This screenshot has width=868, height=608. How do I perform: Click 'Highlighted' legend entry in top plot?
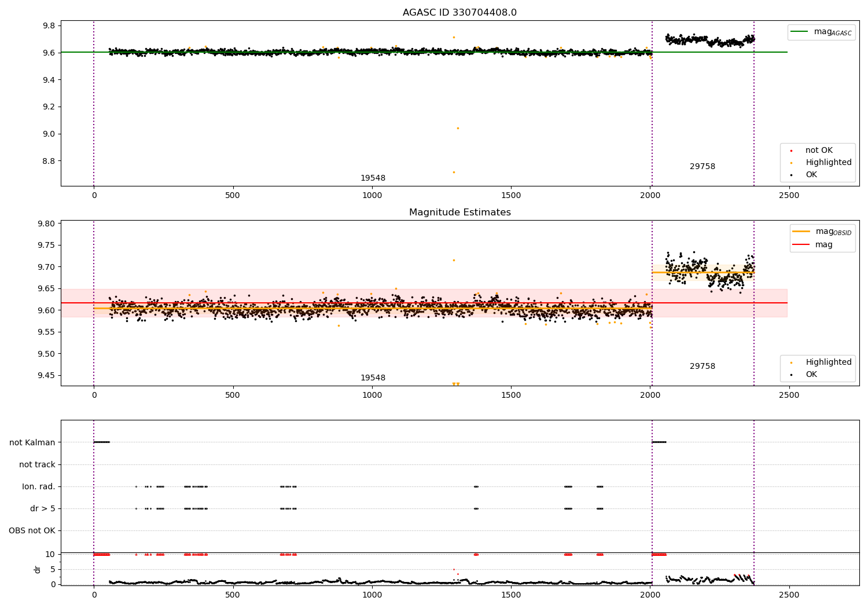tap(821, 163)
